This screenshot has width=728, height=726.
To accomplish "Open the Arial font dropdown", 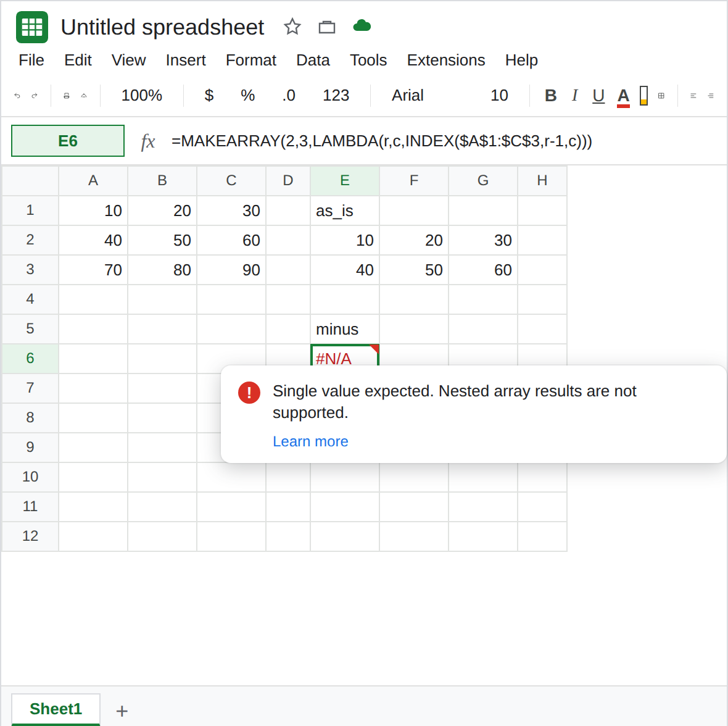I will pos(408,95).
